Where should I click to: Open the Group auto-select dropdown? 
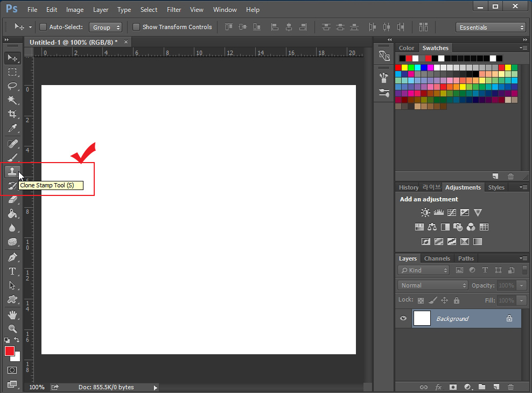click(x=106, y=27)
